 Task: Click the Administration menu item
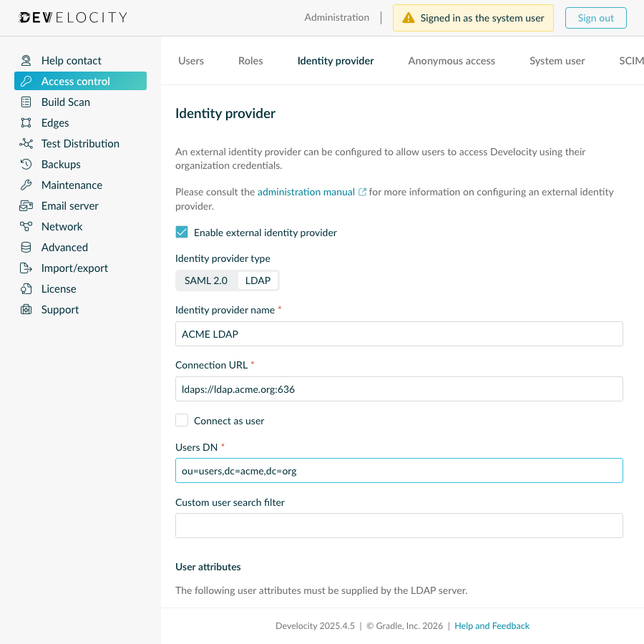[x=336, y=17]
